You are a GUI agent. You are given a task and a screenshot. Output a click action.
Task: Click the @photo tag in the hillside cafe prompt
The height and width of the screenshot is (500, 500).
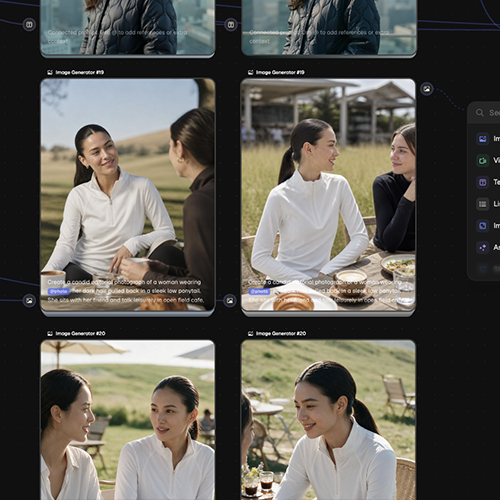[x=58, y=291]
